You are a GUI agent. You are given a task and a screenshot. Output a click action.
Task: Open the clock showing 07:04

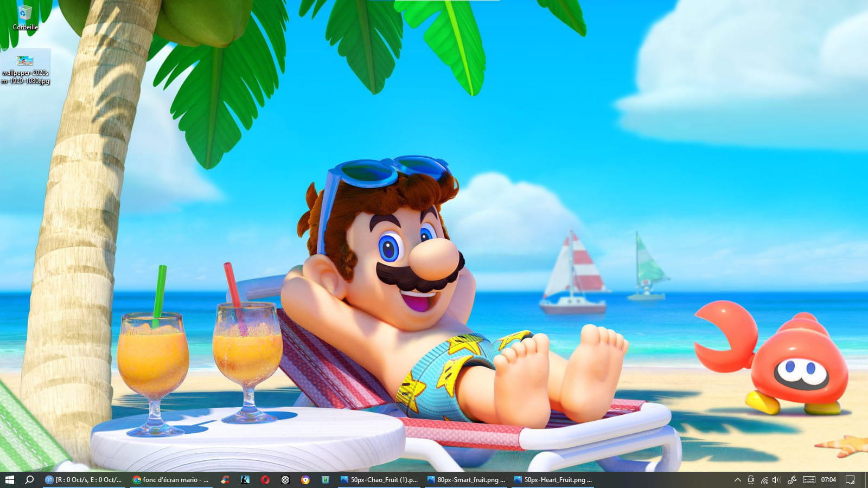828,479
